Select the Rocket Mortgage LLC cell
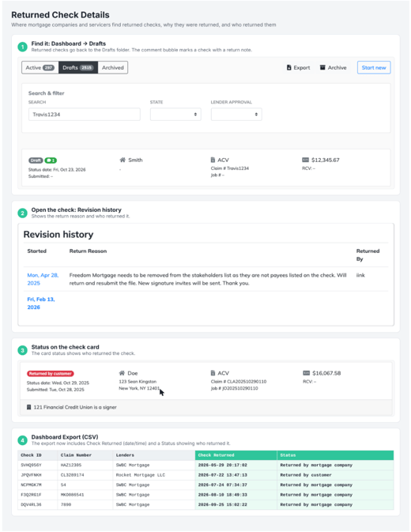This screenshot has width=411, height=532. pyautogui.click(x=154, y=475)
